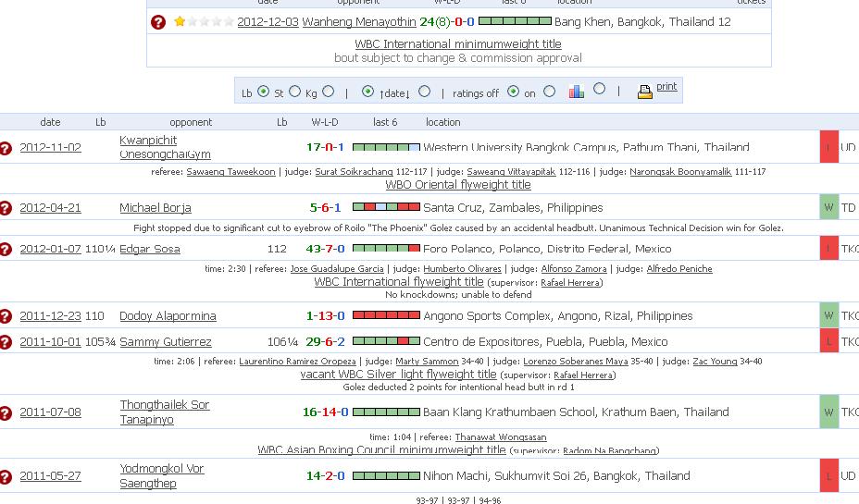Select the chart view radio button
This screenshot has width=859, height=504.
pos(599,88)
